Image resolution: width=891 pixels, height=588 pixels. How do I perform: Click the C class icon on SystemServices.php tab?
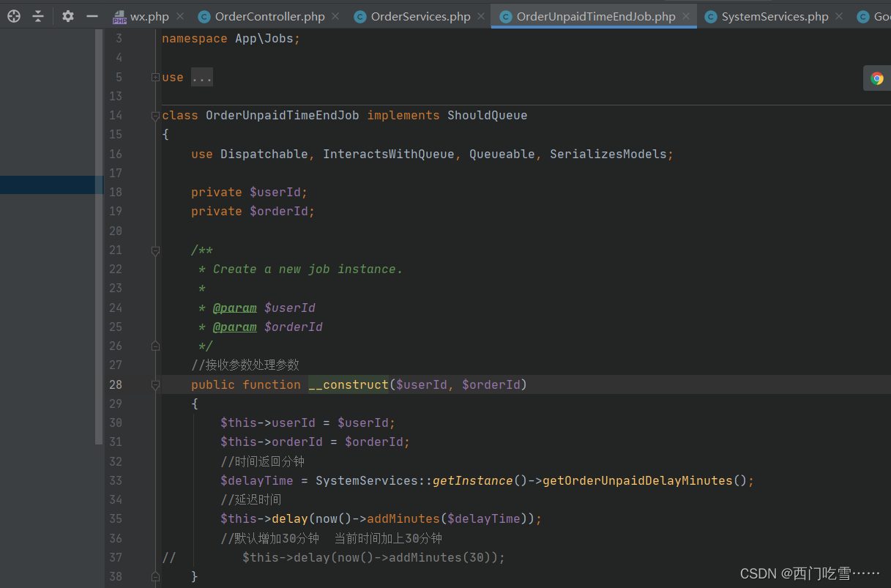click(x=710, y=15)
